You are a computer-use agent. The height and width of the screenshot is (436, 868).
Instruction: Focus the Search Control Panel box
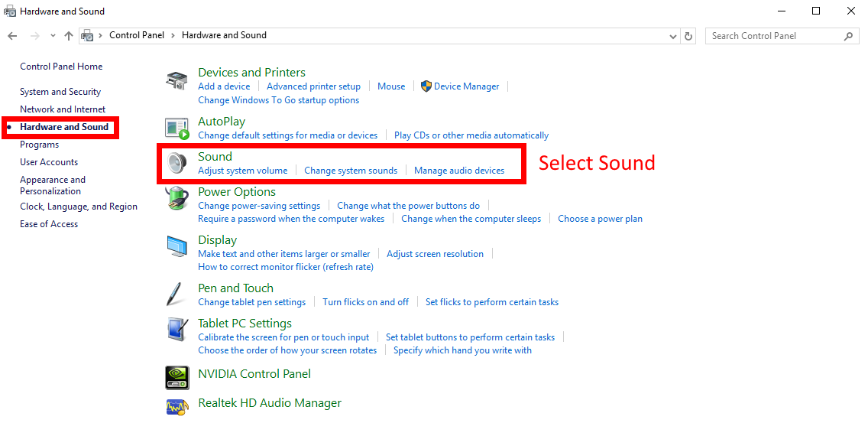(x=775, y=36)
